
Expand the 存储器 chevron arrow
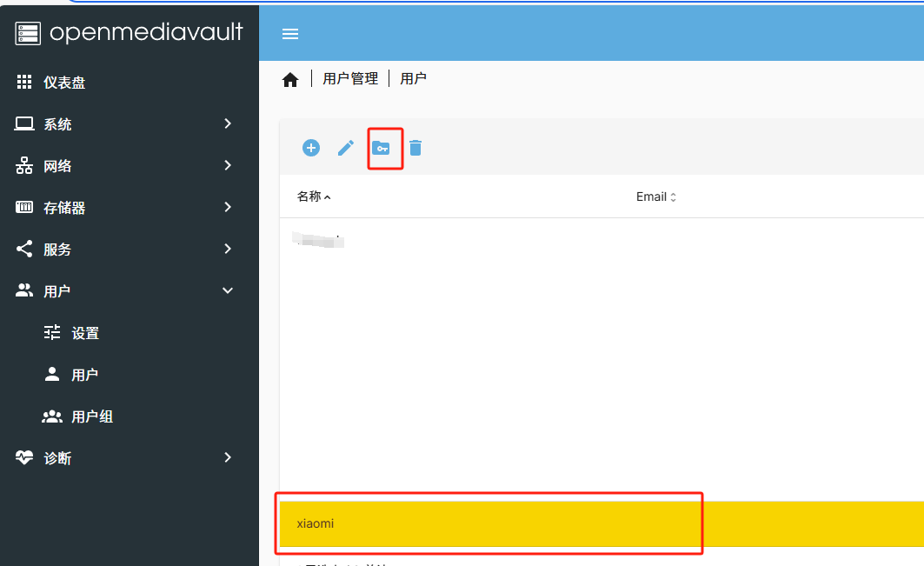(x=228, y=207)
